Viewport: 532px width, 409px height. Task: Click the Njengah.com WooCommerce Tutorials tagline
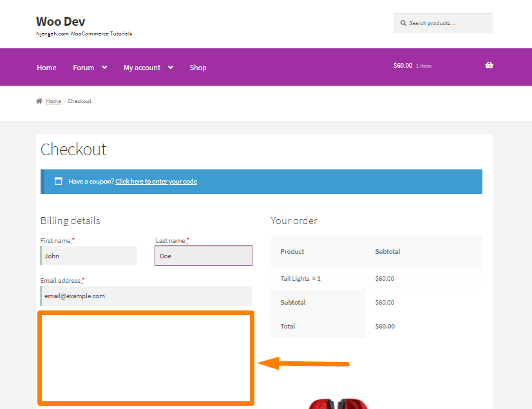(x=84, y=33)
